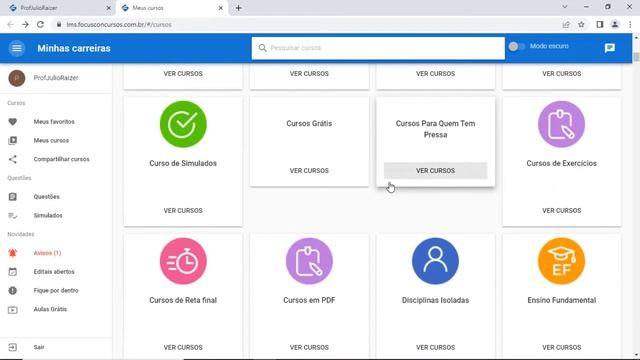
Task: Select Sair to log out
Action: click(39, 347)
